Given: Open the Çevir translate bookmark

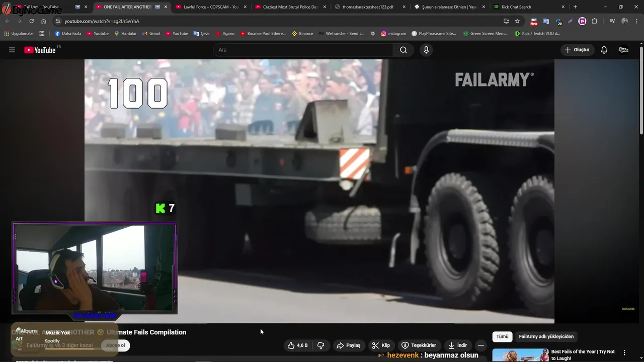Looking at the screenshot, I should (202, 33).
